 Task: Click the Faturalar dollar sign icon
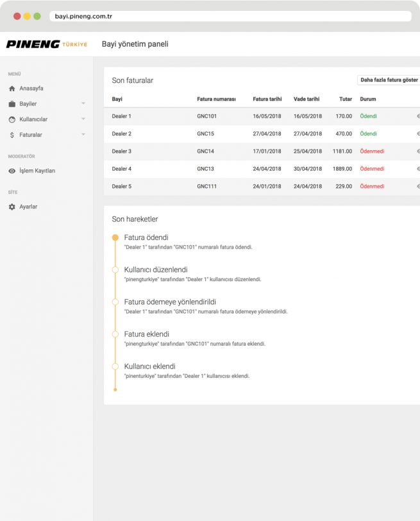[12, 135]
